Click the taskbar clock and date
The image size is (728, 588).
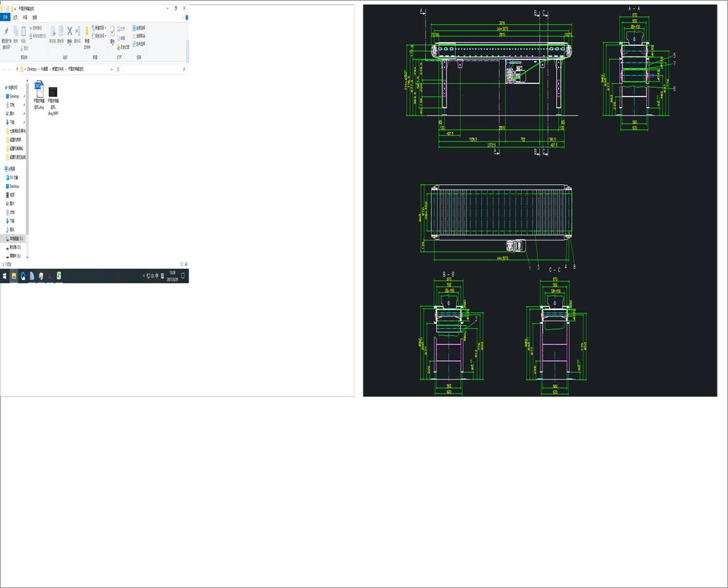pos(172,276)
